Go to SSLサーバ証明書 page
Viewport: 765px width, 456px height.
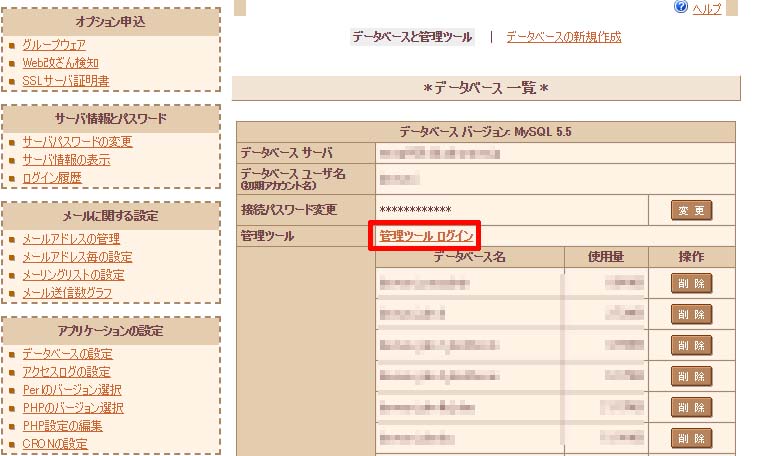[66, 81]
